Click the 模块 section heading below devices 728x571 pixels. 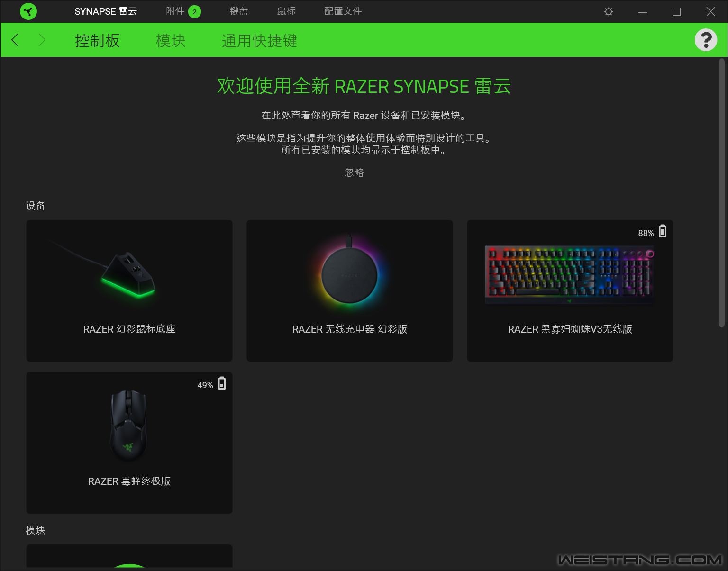(x=36, y=530)
